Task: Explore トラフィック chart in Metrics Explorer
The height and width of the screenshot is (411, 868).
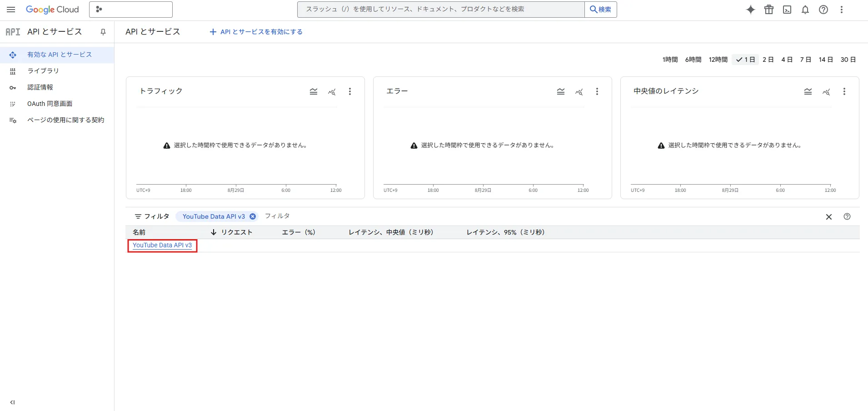Action: (332, 92)
